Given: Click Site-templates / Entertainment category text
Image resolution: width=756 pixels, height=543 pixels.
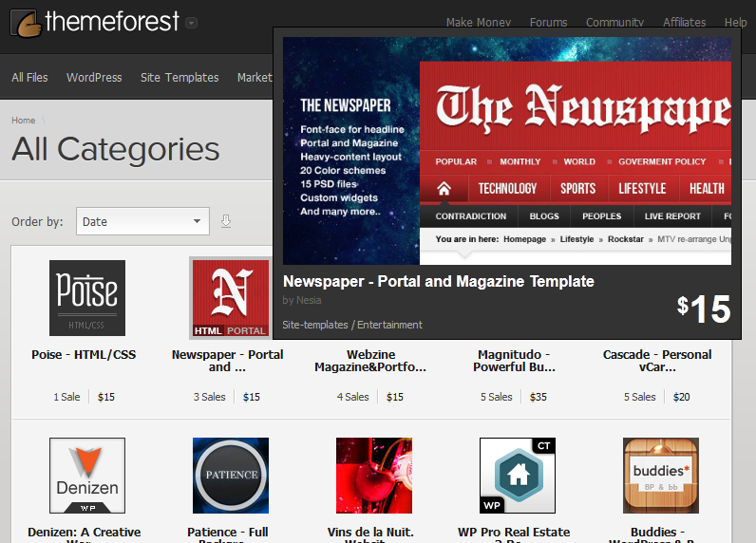Looking at the screenshot, I should 352,325.
